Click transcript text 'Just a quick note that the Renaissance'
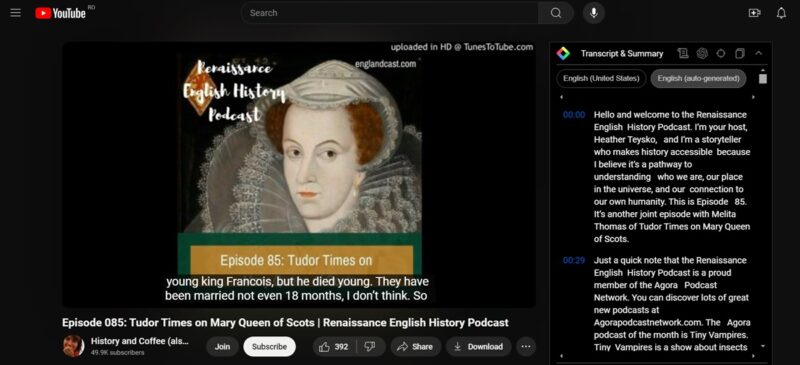Viewport: 800px width, 365px height. (x=670, y=260)
